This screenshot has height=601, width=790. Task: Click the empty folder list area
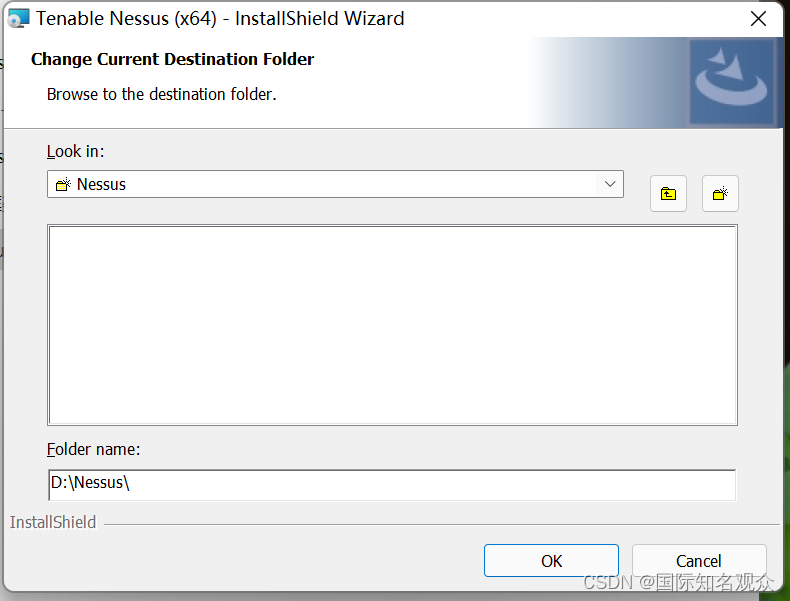point(392,325)
